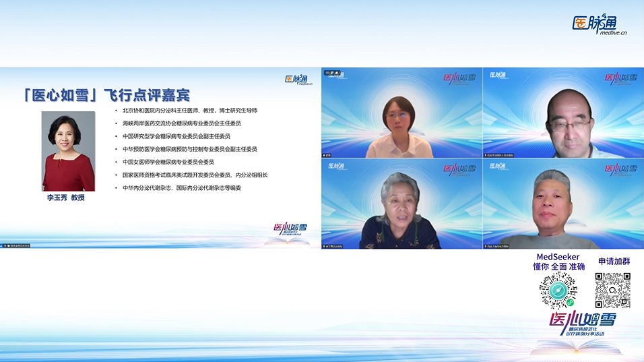Click the MedSeeker circular QR code
Image resolution: width=644 pixels, height=362 pixels.
(558, 291)
